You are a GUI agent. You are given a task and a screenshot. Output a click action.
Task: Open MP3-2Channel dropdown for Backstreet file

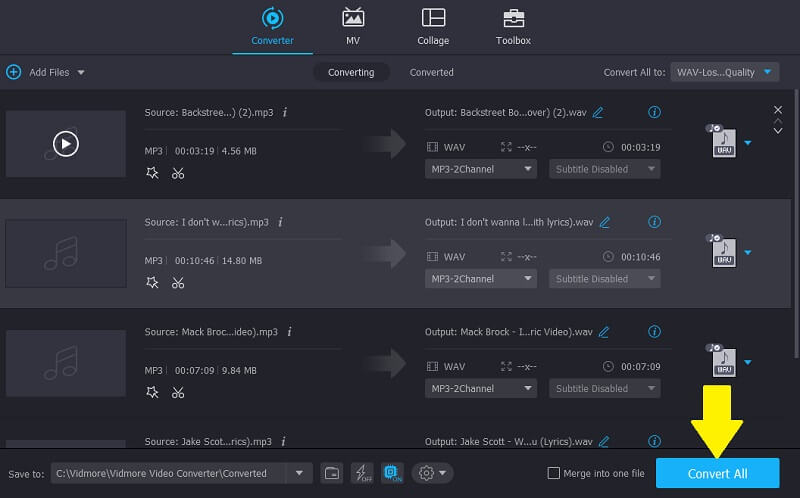[x=481, y=169]
